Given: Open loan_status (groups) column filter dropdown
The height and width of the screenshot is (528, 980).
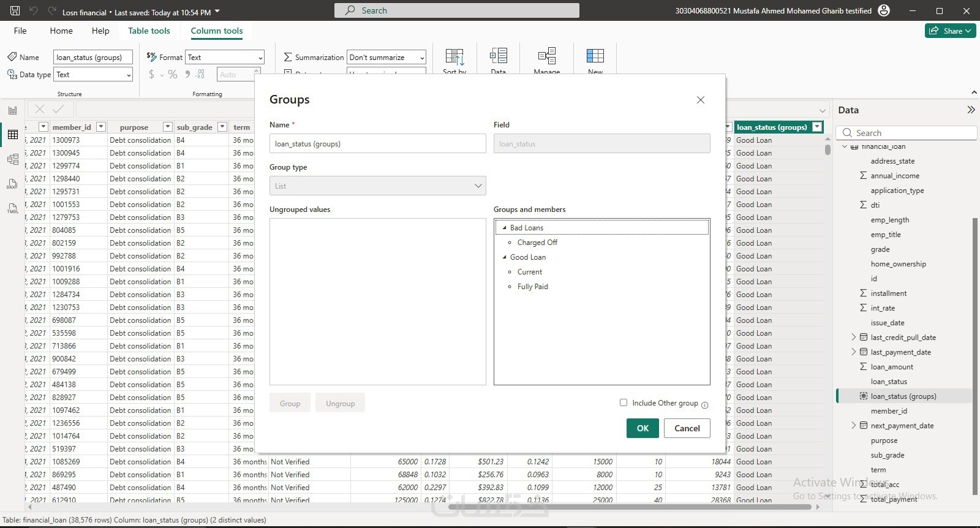Looking at the screenshot, I should tap(817, 127).
